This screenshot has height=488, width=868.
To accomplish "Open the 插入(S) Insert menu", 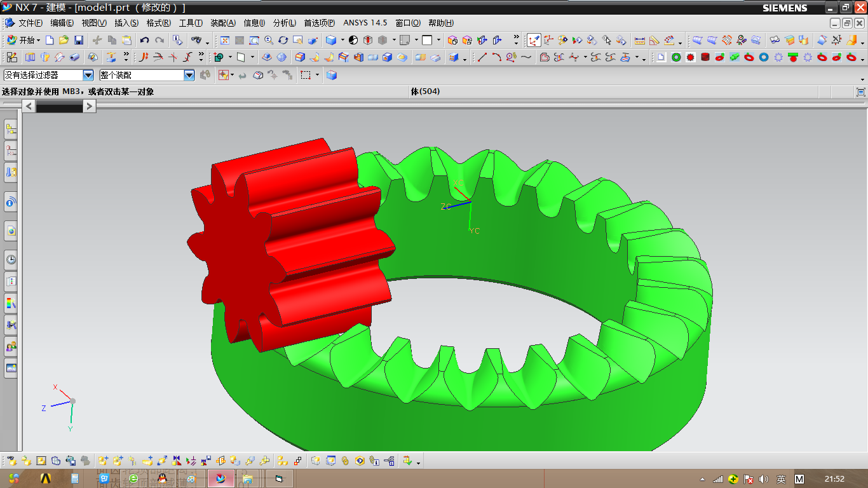I will tap(126, 23).
